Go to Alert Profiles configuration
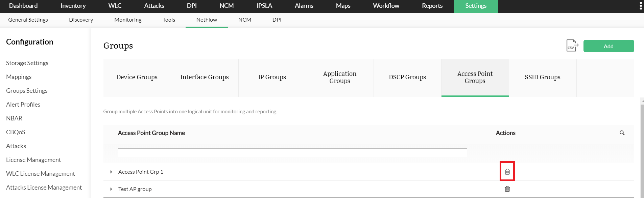The image size is (644, 198). click(x=23, y=105)
